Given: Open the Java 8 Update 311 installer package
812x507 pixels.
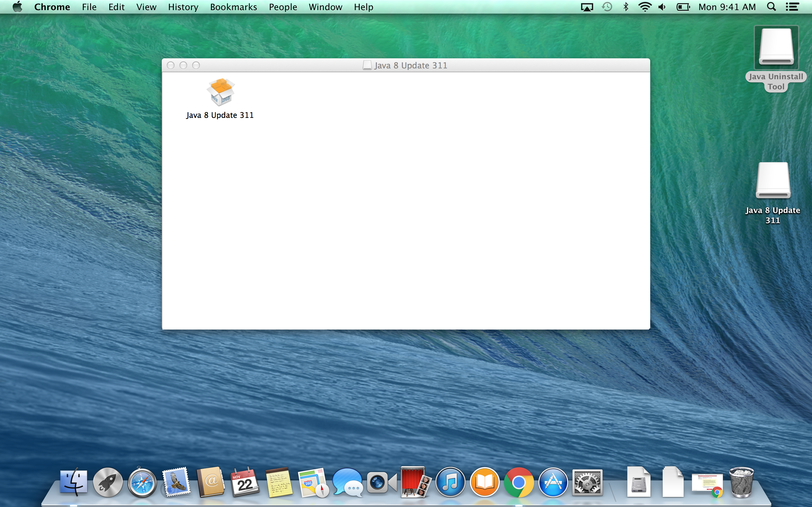Looking at the screenshot, I should tap(220, 92).
